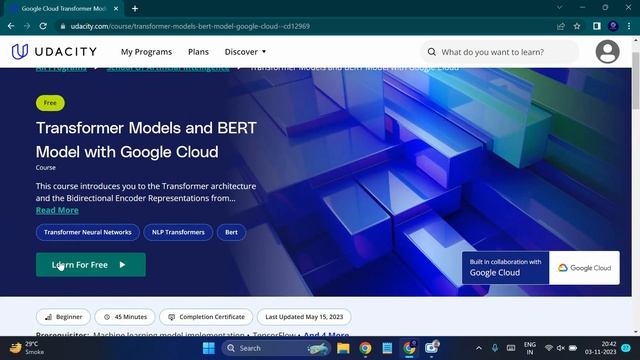
Task: Open Chrome three-dot menu
Action: pos(629,26)
